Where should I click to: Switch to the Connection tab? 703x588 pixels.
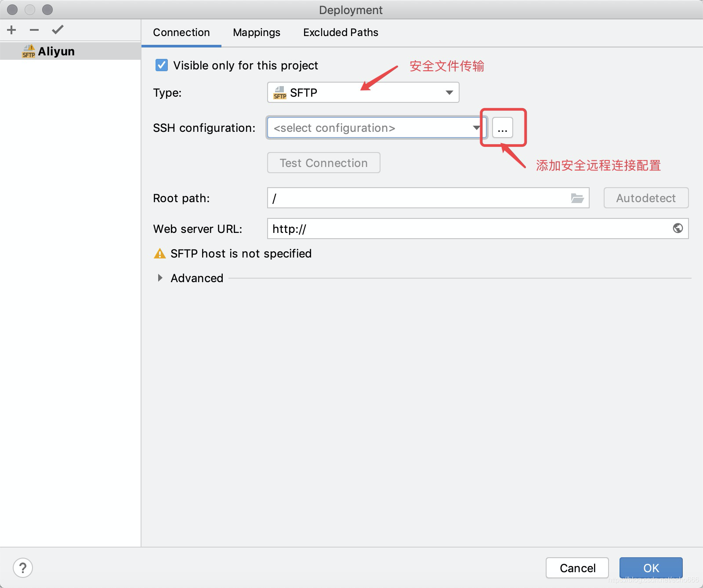click(181, 33)
